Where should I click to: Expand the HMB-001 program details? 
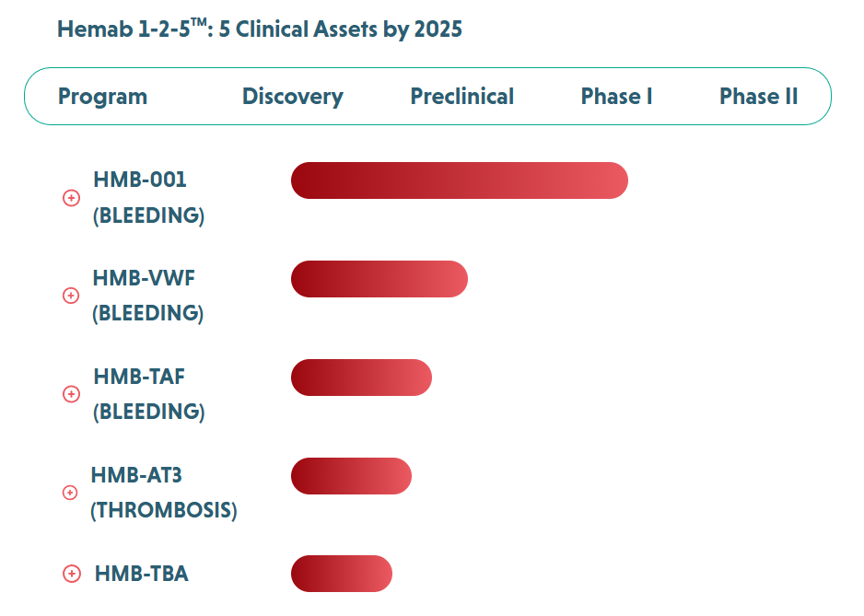(x=71, y=198)
